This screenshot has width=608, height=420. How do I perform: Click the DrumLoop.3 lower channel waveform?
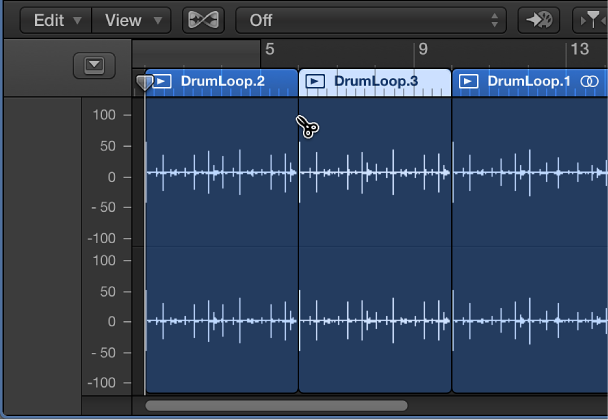click(375, 321)
